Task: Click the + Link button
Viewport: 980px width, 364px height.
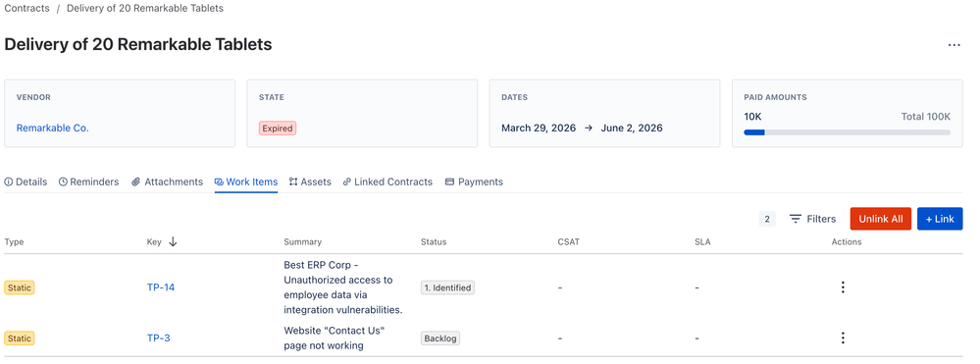Action: [940, 219]
